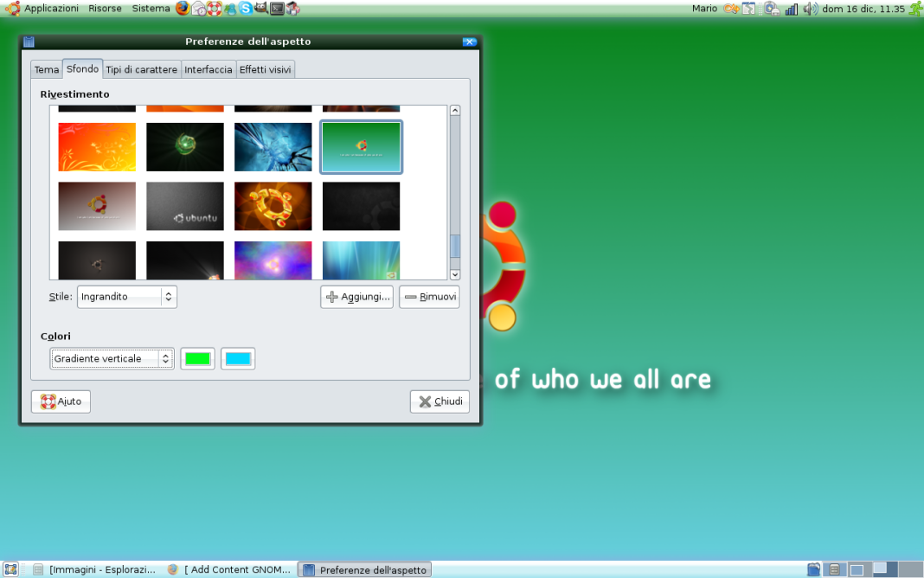Switch to Add Content GNOM... taskbar window
Viewport: 924px width, 578px height.
point(229,569)
